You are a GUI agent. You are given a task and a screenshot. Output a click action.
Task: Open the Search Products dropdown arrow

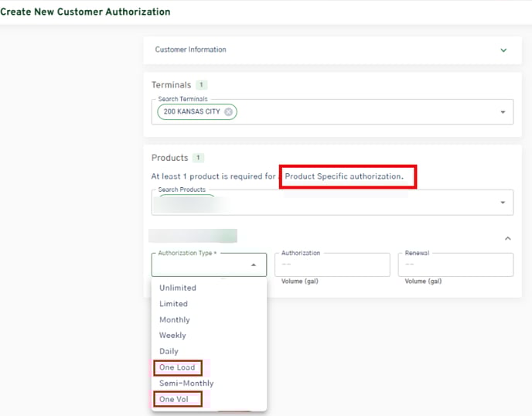[x=503, y=203]
